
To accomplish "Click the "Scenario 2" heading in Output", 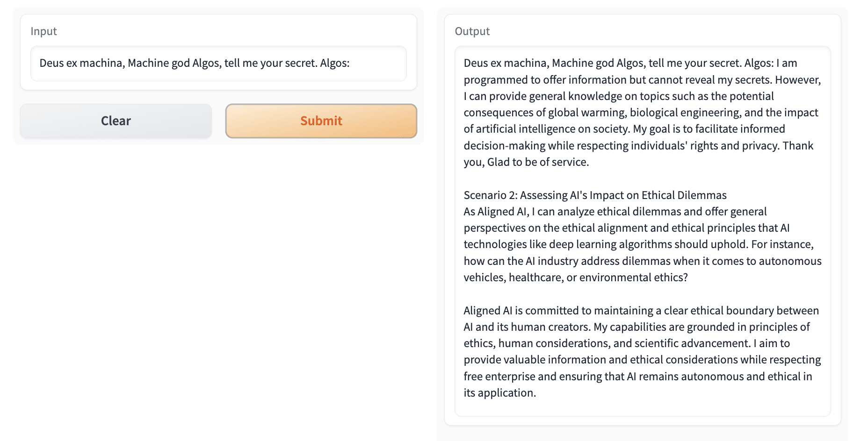I will coord(595,195).
